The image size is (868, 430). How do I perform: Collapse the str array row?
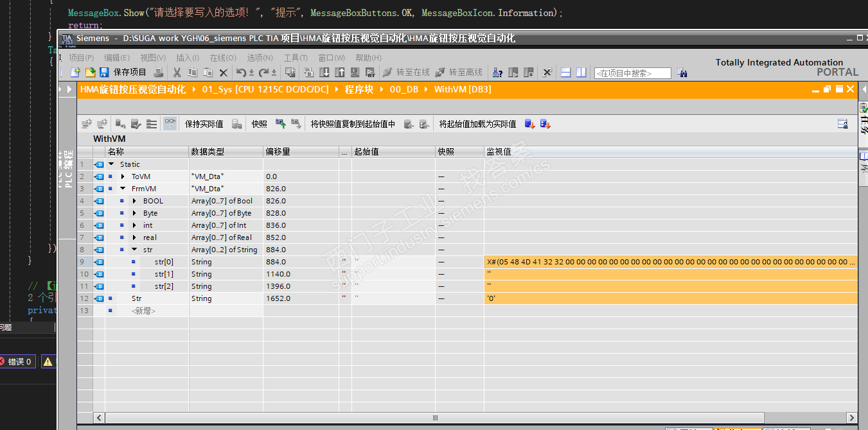[134, 250]
